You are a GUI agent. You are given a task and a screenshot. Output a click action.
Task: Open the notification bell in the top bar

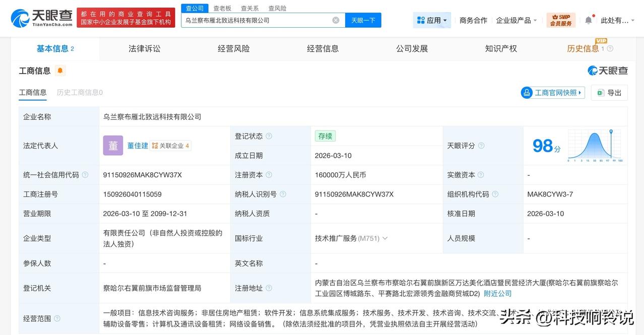[588, 20]
